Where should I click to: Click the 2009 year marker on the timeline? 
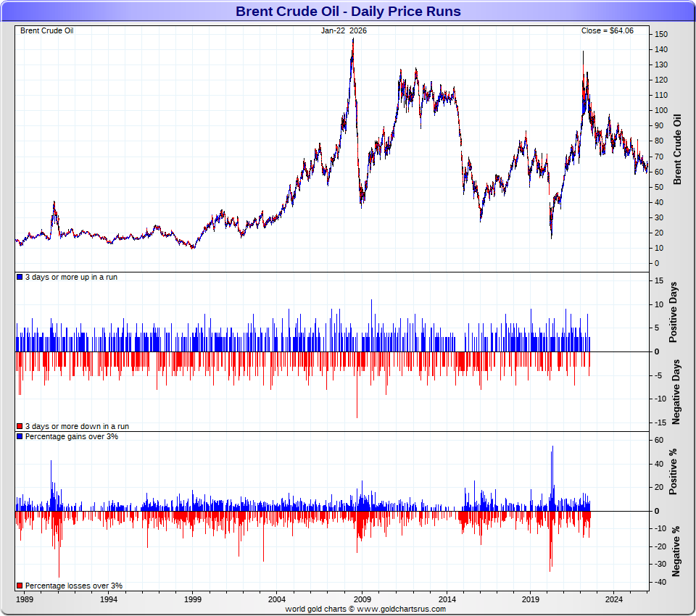362,600
